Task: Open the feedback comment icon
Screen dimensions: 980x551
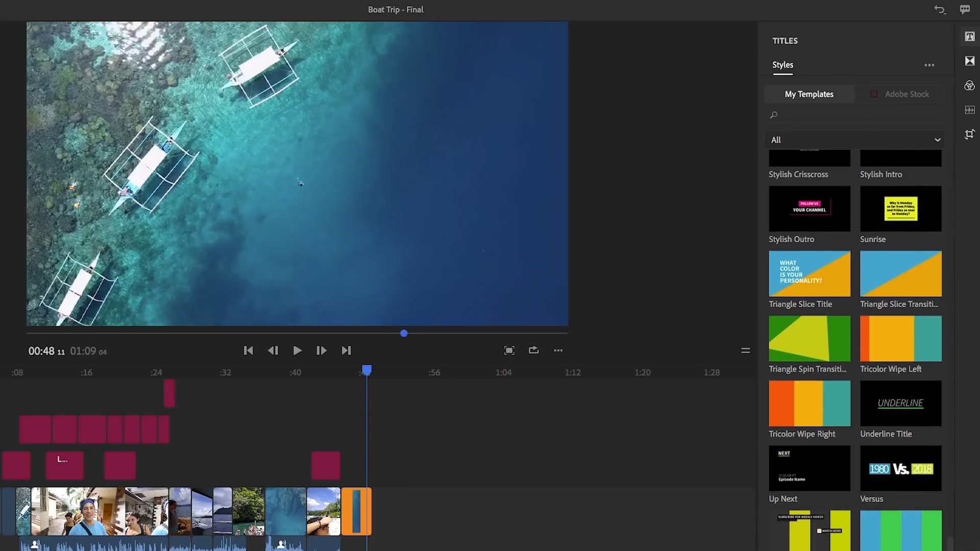Action: (x=964, y=10)
